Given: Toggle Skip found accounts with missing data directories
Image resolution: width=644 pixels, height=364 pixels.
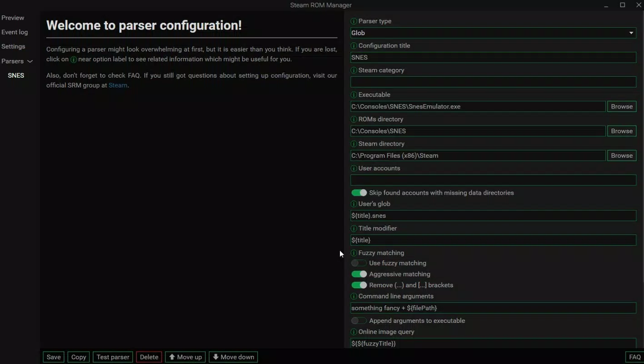Looking at the screenshot, I should [359, 193].
